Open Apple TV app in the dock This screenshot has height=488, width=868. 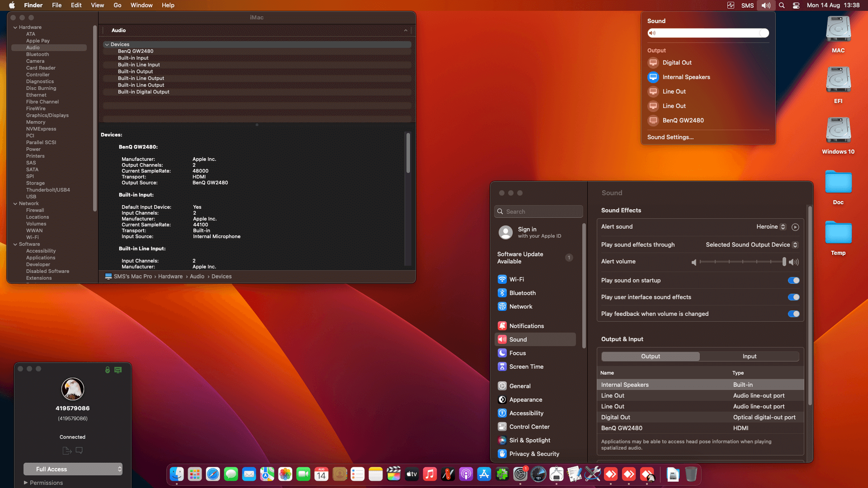tap(412, 474)
